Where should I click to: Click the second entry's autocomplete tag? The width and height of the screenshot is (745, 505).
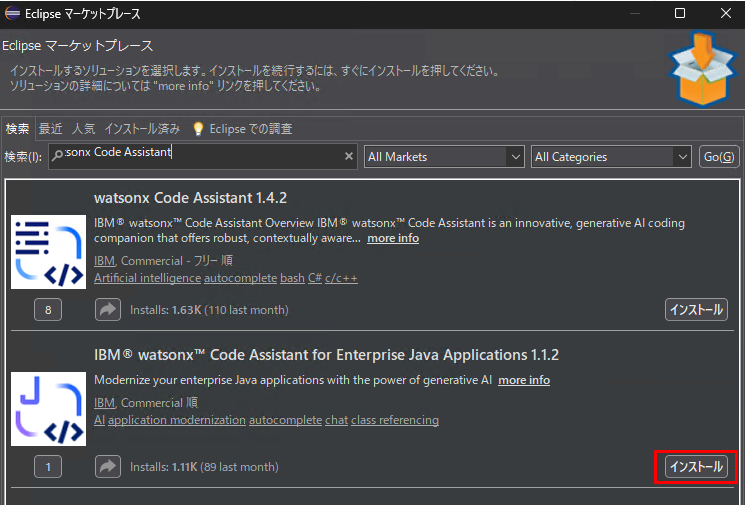tap(286, 420)
